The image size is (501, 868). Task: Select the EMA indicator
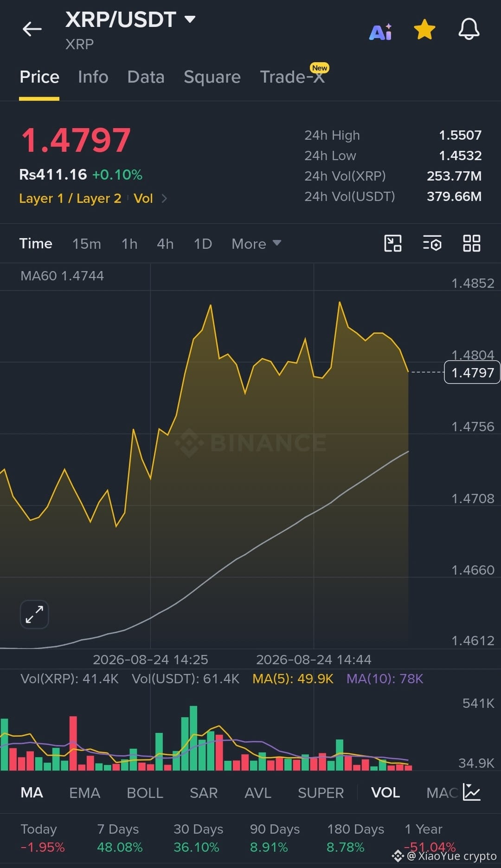tap(84, 793)
